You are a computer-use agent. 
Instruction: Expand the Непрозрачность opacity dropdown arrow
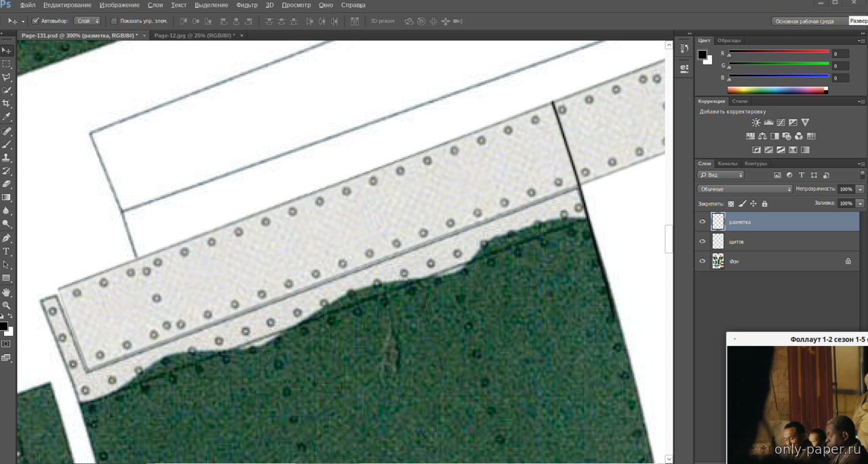[860, 189]
